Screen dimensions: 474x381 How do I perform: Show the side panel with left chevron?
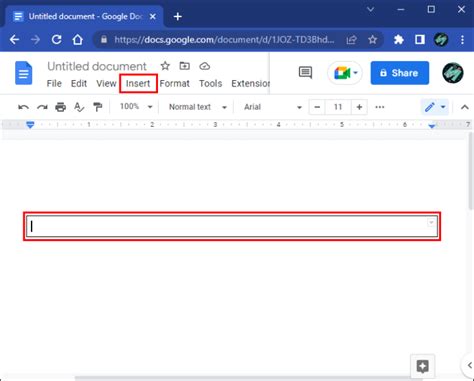pyautogui.click(x=469, y=365)
